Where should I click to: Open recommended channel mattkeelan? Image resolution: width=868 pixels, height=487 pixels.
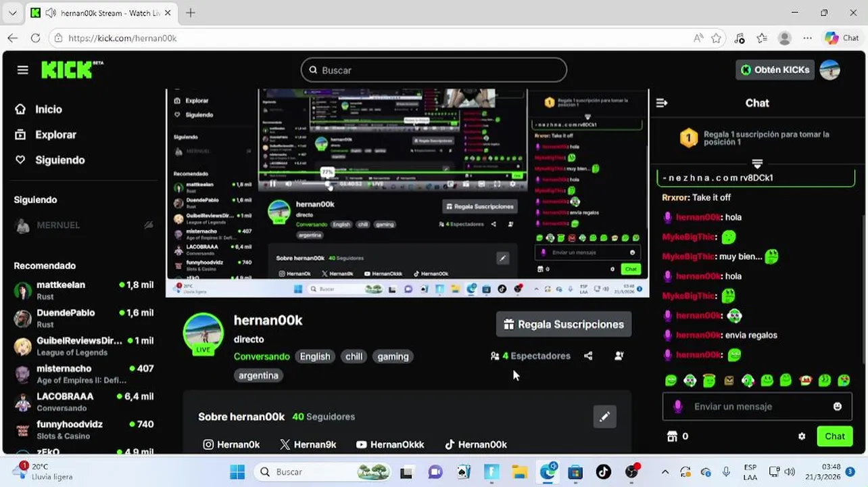[84, 290]
